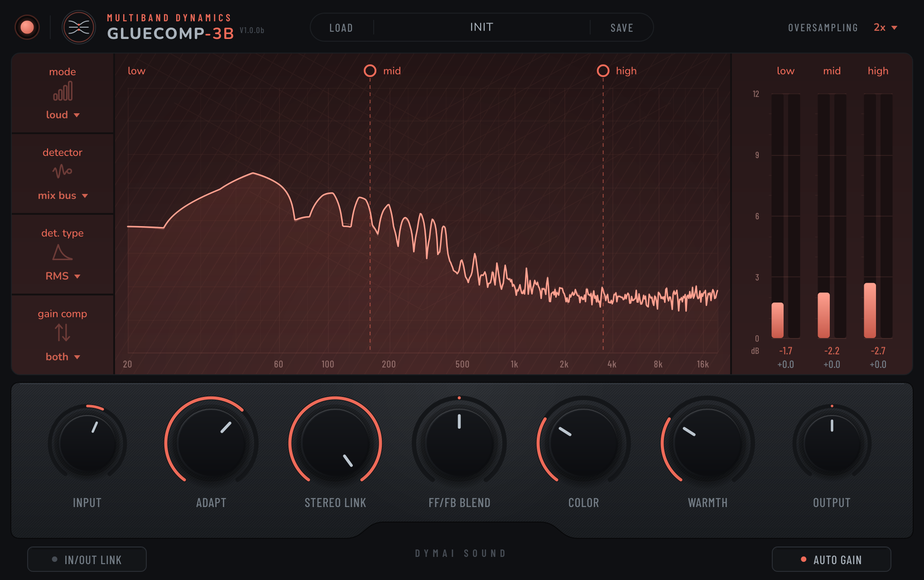Viewport: 924px width, 580px height.
Task: Click the ADAPT knob
Action: (211, 443)
